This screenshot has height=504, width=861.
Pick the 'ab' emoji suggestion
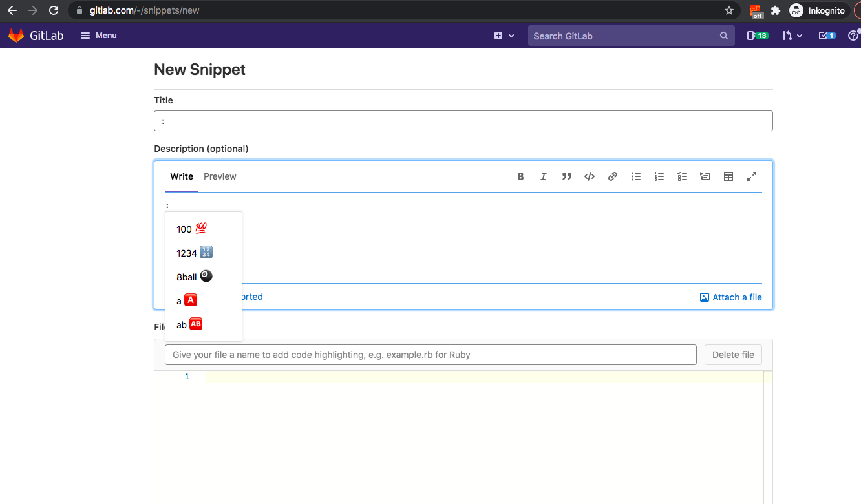204,324
